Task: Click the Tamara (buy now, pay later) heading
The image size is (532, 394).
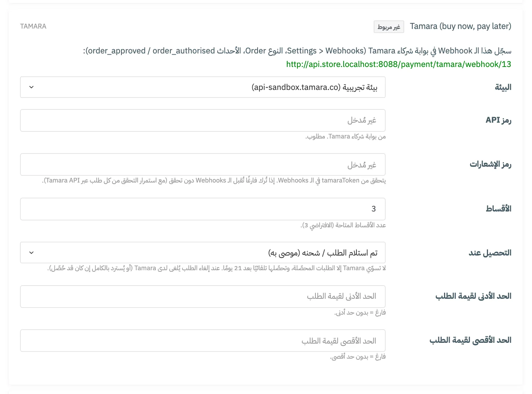Action: [461, 26]
